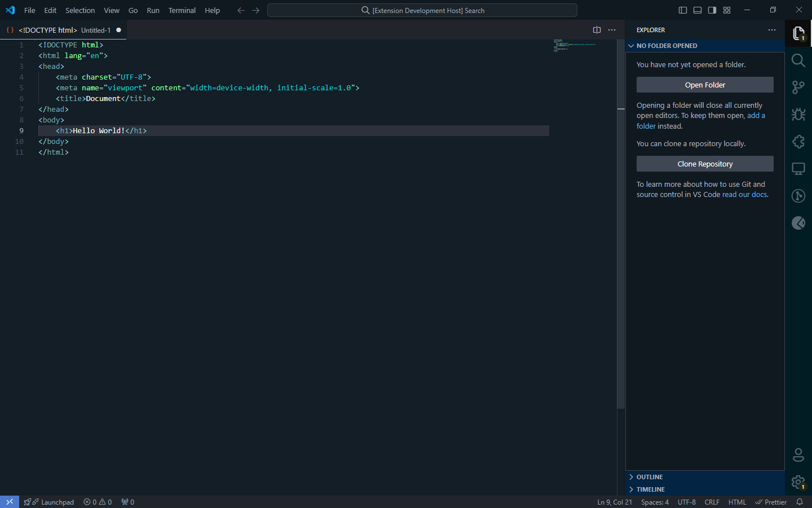Viewport: 812px width, 508px height.
Task: Open the notifications bell icon
Action: (799, 502)
